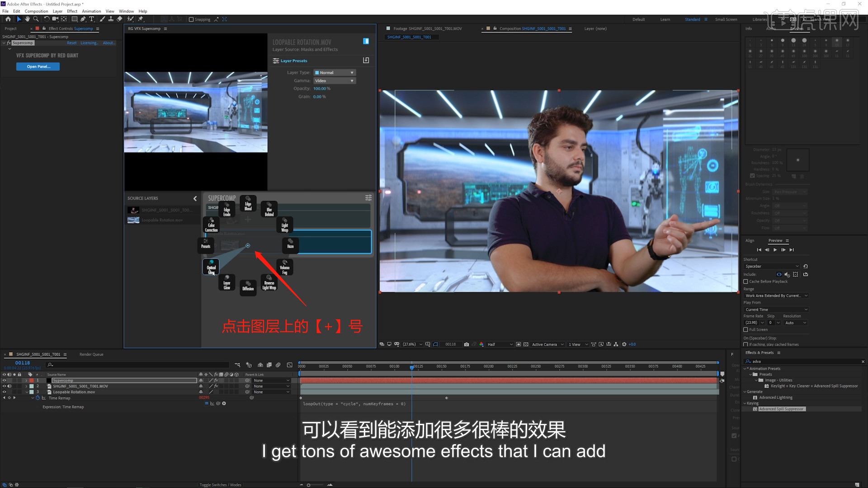Select the Unified Camera tool
Image resolution: width=868 pixels, height=488 pixels.
(x=55, y=19)
